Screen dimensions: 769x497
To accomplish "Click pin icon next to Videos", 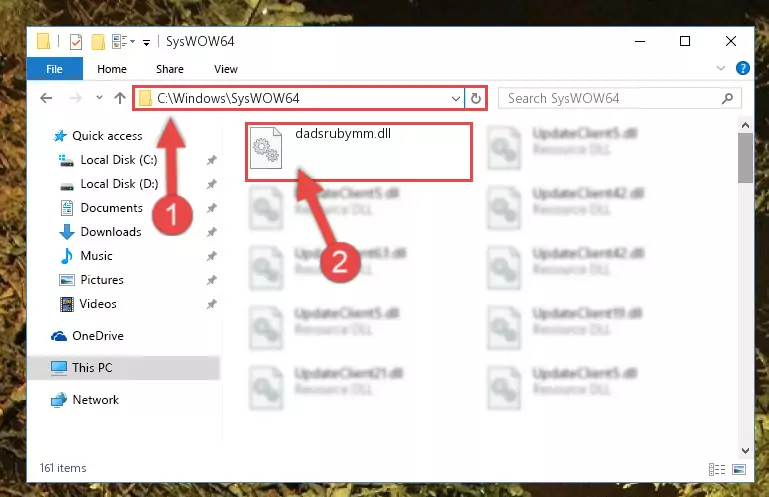I will (x=211, y=304).
